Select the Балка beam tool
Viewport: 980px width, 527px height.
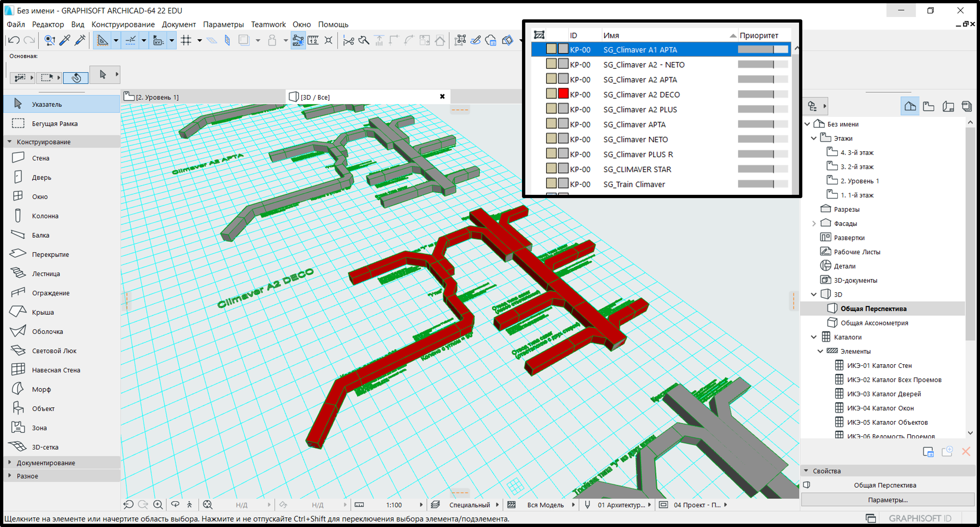(62, 235)
